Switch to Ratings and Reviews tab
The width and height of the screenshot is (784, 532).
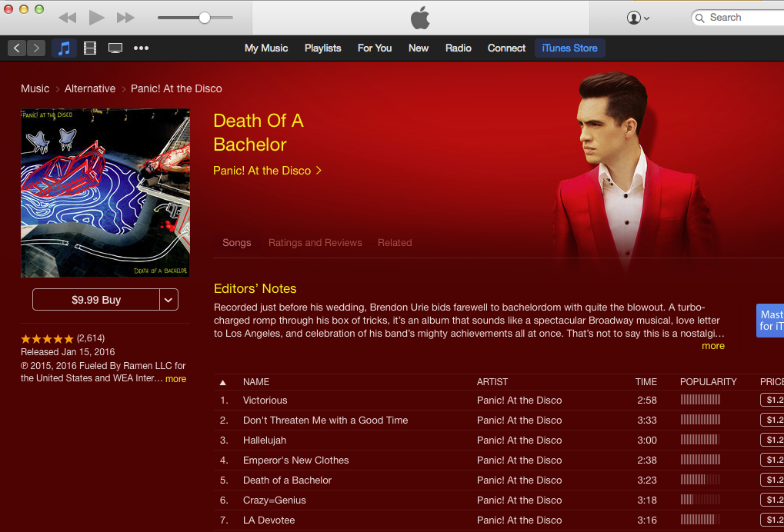315,243
